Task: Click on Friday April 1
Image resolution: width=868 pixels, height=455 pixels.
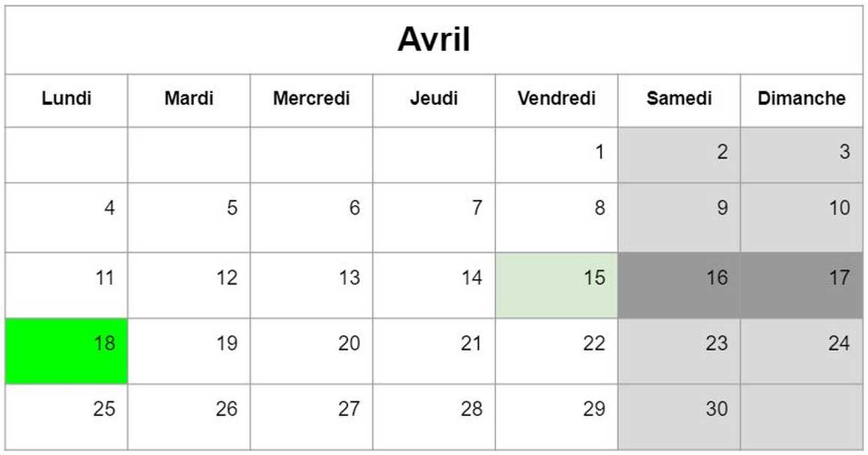Action: click(556, 155)
